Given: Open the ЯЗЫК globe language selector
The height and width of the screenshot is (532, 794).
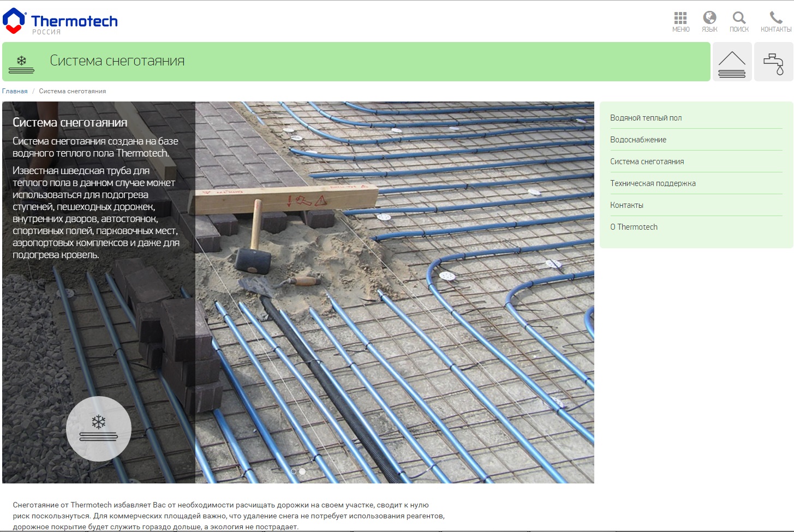Looking at the screenshot, I should pyautogui.click(x=709, y=22).
